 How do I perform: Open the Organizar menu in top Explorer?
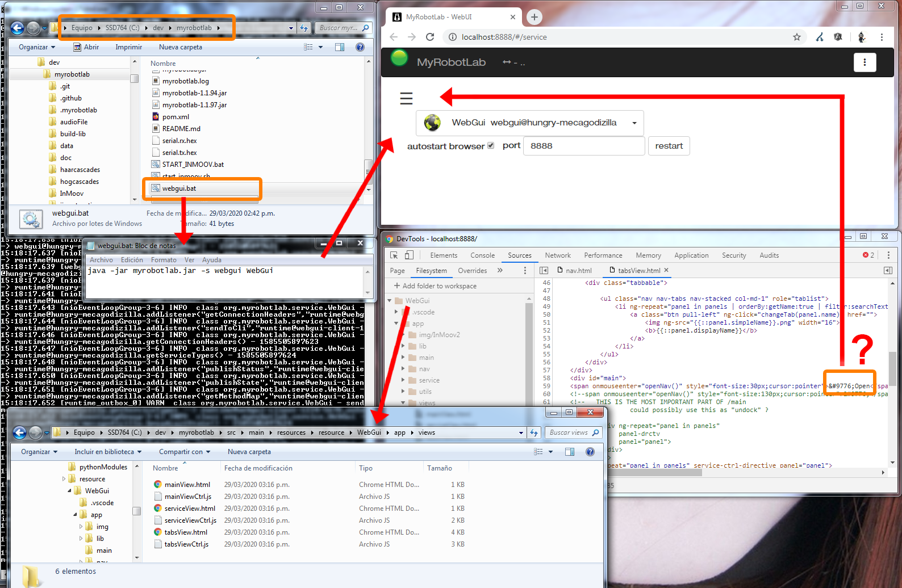click(x=37, y=47)
